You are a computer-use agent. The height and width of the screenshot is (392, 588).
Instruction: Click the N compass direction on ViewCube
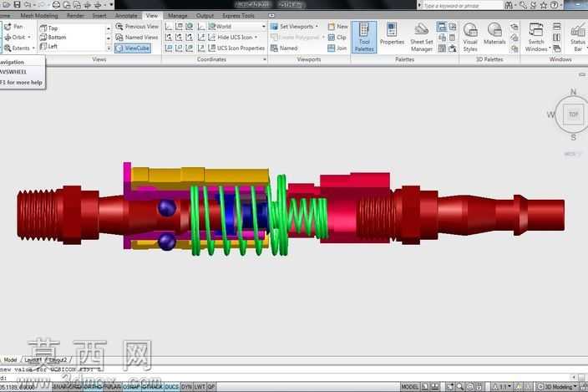[x=573, y=92]
